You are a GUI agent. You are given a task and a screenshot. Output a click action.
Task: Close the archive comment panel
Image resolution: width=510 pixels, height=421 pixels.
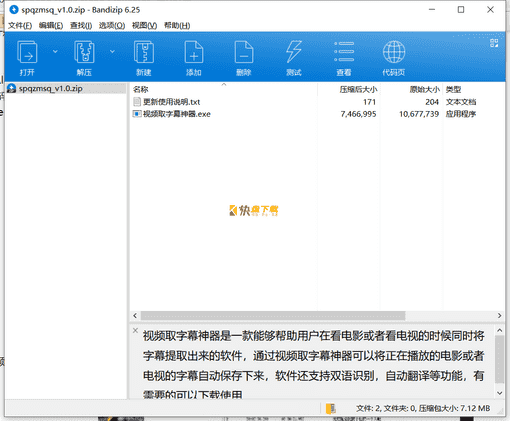coord(135,330)
